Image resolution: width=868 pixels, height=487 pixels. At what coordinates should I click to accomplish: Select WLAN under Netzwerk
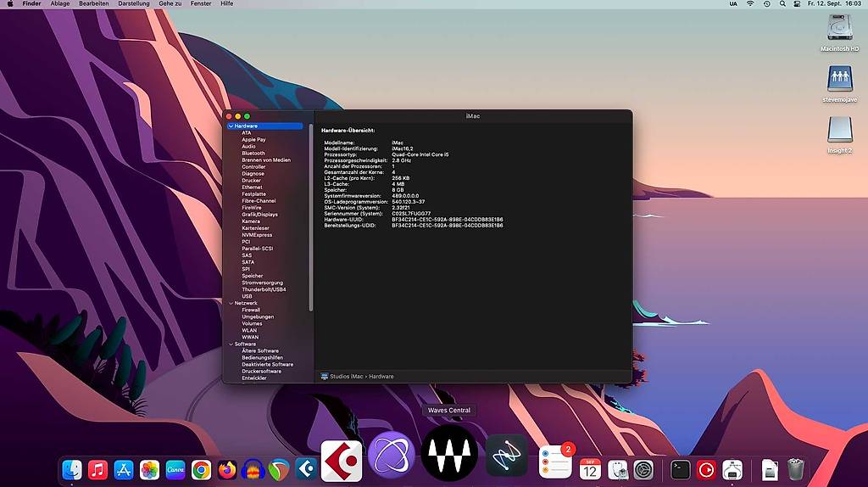249,330
